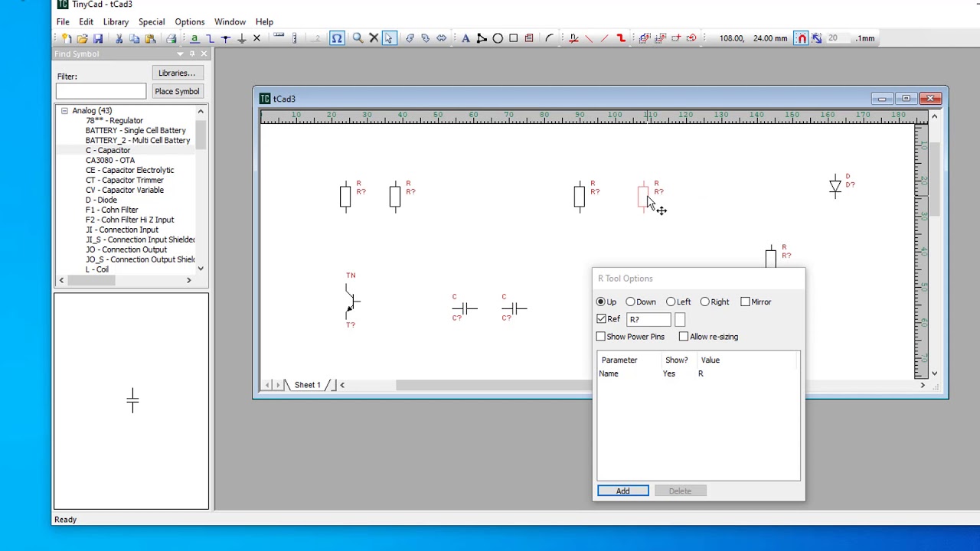This screenshot has width=980, height=551.
Task: Click symbol list horizontal scroll right arrow
Action: (x=188, y=281)
